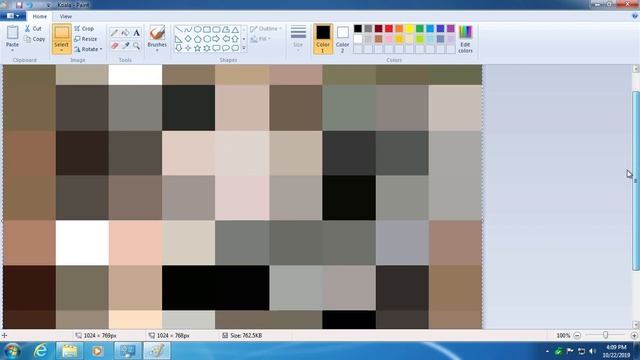The height and width of the screenshot is (360, 640).
Task: Choose the Rounded rectangular callout shape
Action: [216, 48]
